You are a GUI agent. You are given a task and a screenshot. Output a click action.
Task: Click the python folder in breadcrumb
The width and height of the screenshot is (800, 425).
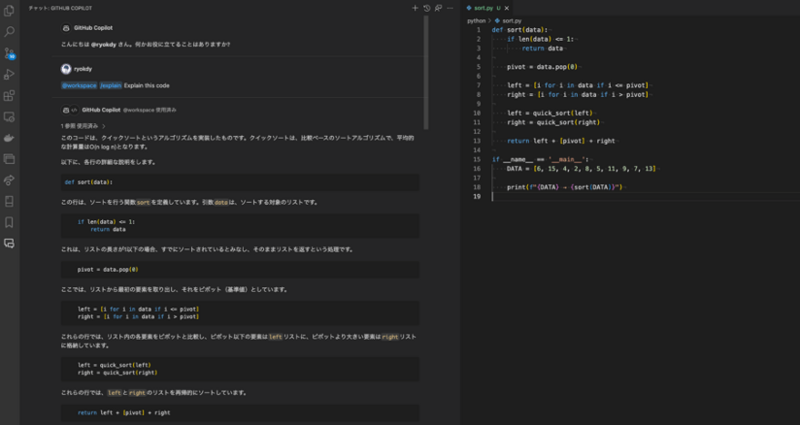click(479, 20)
